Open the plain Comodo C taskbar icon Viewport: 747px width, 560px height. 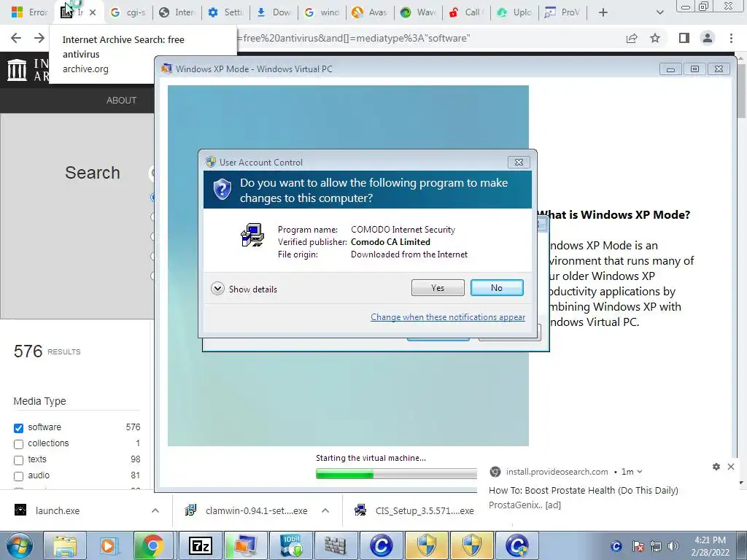pos(381,545)
